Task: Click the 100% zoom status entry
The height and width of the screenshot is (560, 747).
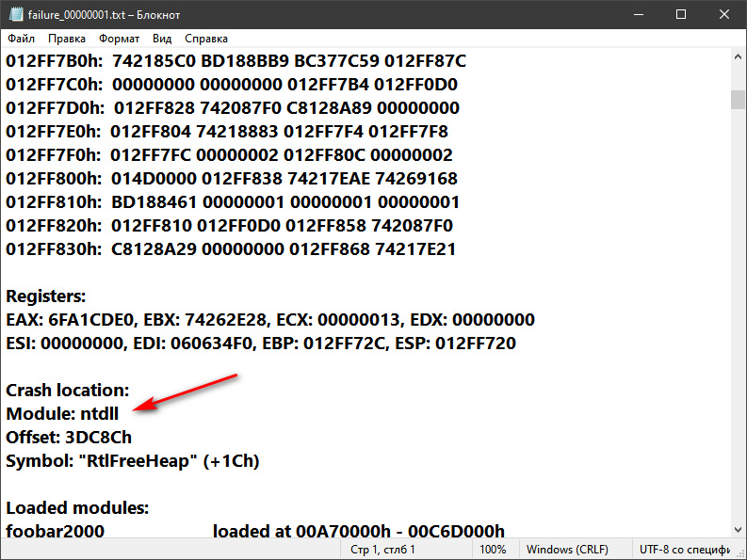Action: (493, 550)
